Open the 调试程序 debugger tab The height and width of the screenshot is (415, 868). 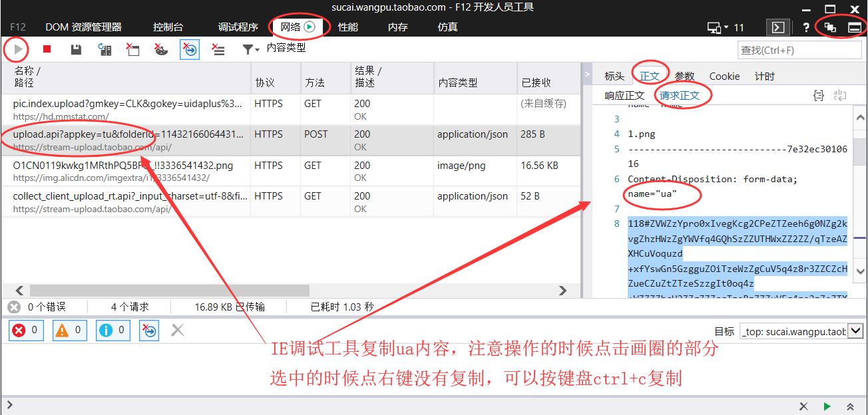[x=238, y=27]
